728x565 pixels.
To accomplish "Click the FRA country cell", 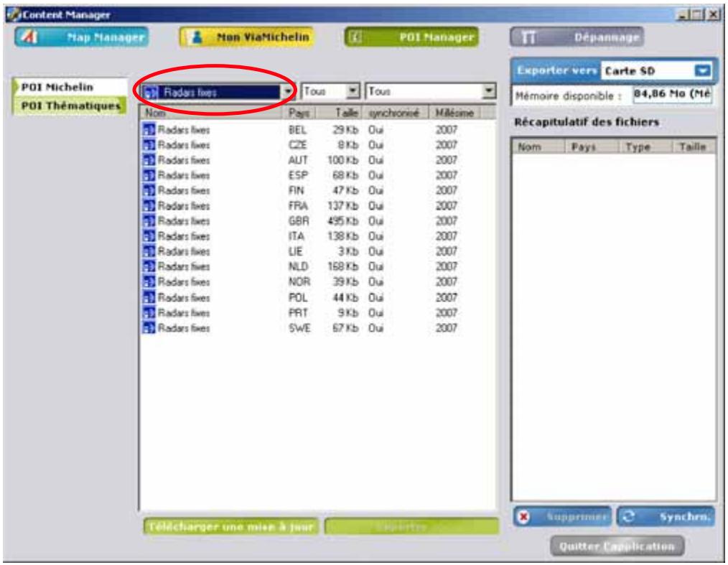I will pos(298,205).
